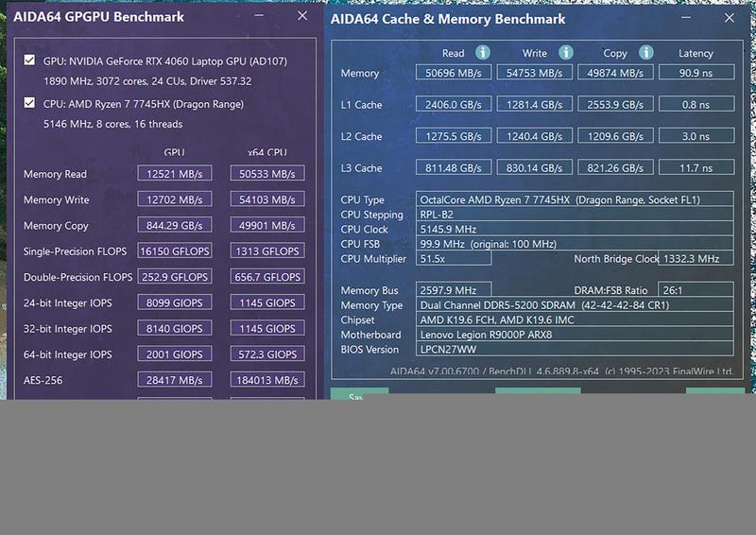
Task: Select the L1 Cache latency 0.8 ns
Action: click(696, 104)
